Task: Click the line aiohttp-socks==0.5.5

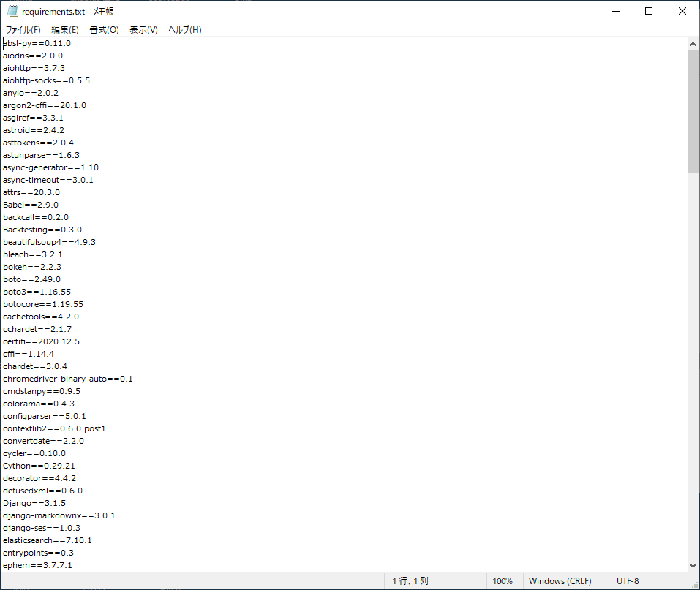Action: click(x=46, y=80)
